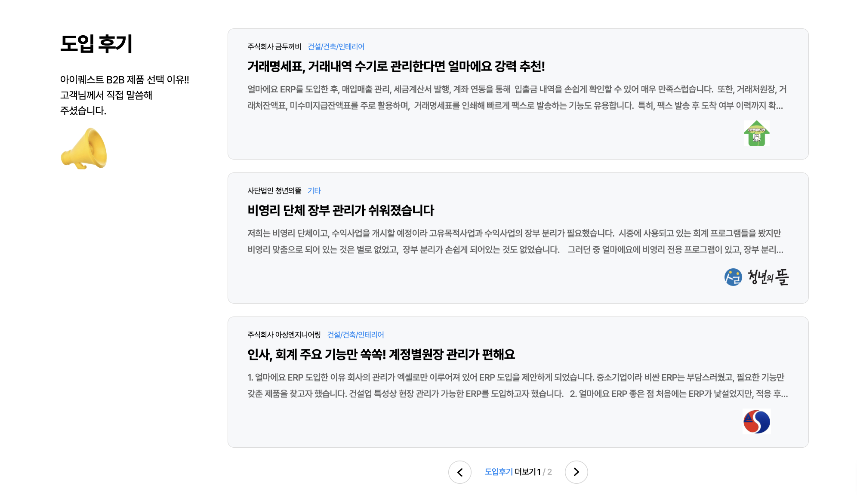Viewport: 857px width, 504px height.
Task: Click the green house logo on first review
Action: [756, 134]
